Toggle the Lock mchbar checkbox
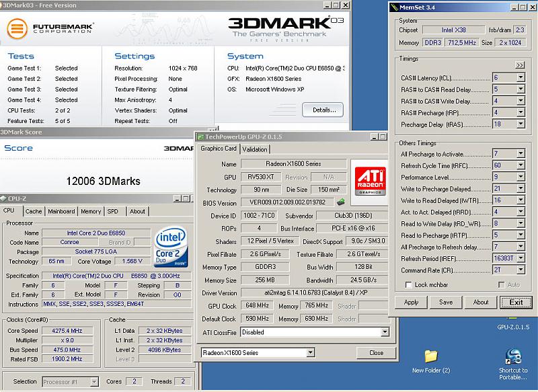 [408, 284]
